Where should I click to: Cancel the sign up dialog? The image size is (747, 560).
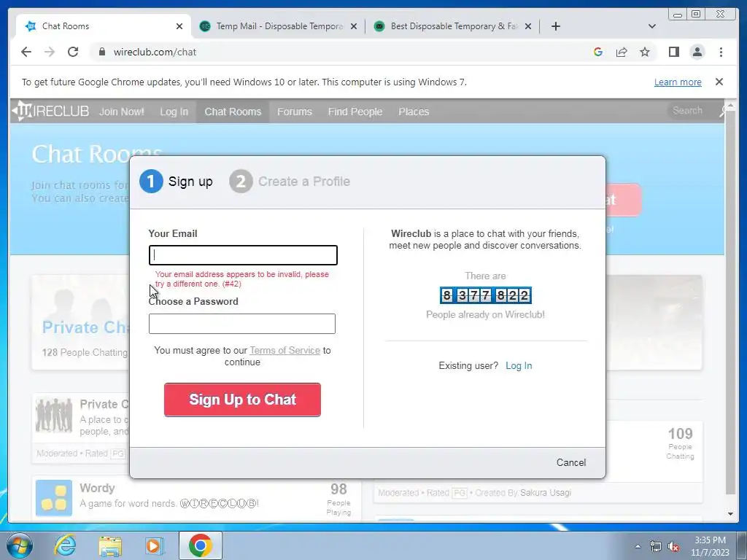(x=571, y=462)
